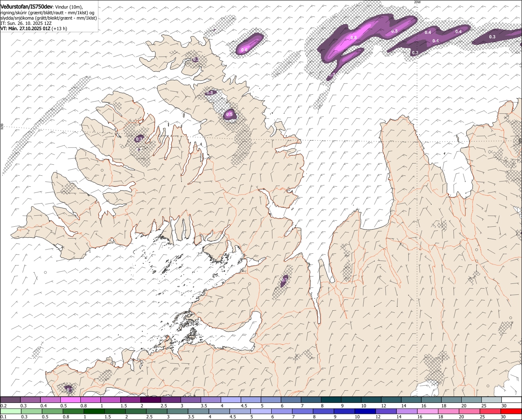Pick the deepest navy swatch starting at 10, lower legend
The width and height of the screenshot is (522, 420).
coord(365,411)
